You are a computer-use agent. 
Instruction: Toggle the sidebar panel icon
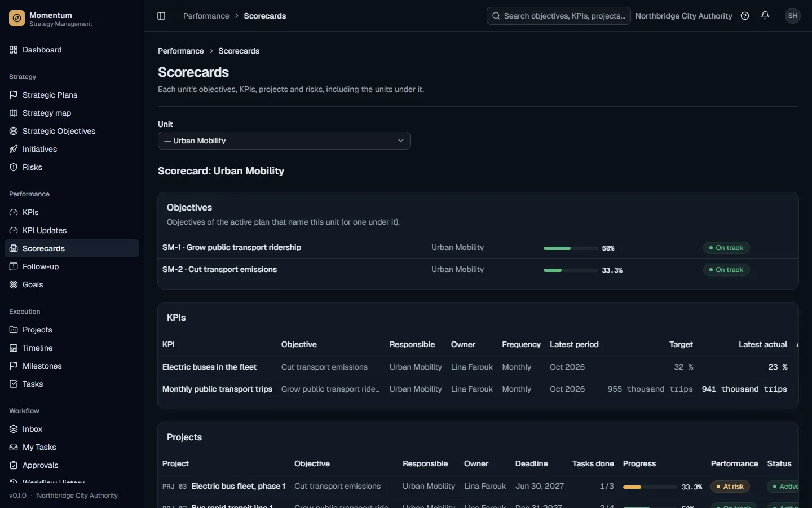[161, 16]
